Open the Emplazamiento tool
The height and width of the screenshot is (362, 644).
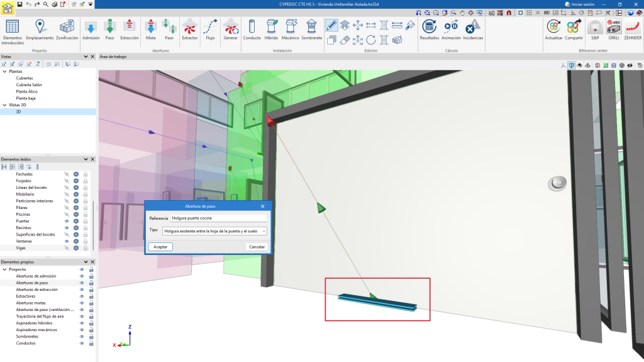(x=40, y=30)
